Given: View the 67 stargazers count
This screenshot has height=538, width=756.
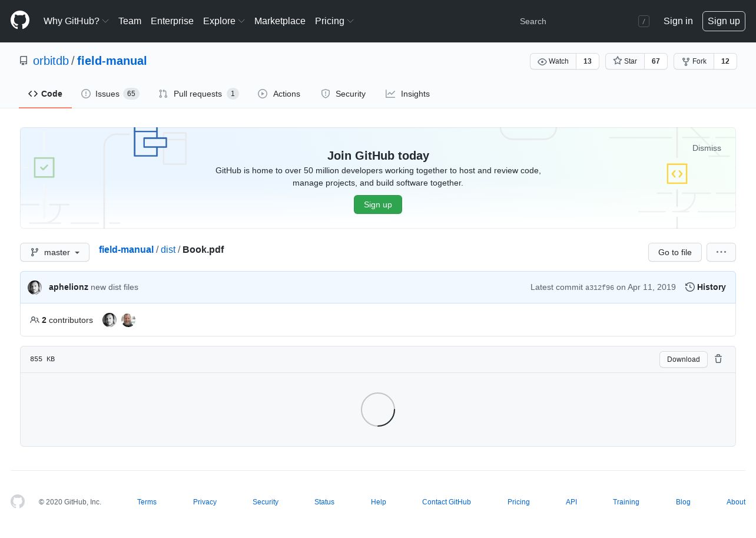Looking at the screenshot, I should tap(655, 61).
